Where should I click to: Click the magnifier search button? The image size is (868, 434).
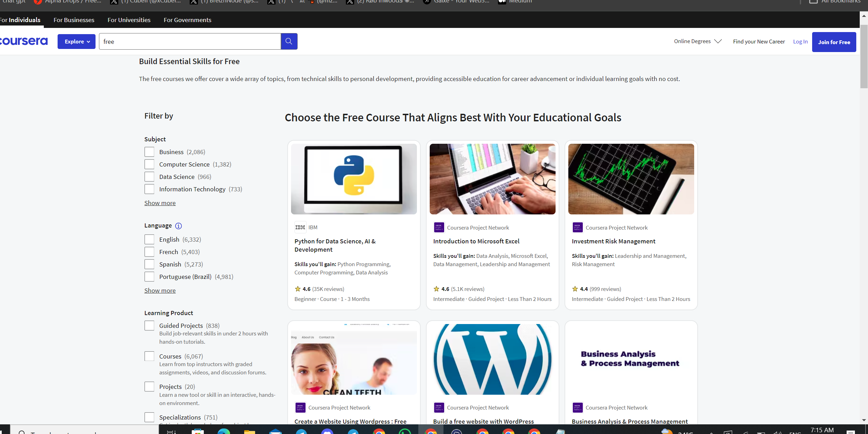[x=289, y=41]
